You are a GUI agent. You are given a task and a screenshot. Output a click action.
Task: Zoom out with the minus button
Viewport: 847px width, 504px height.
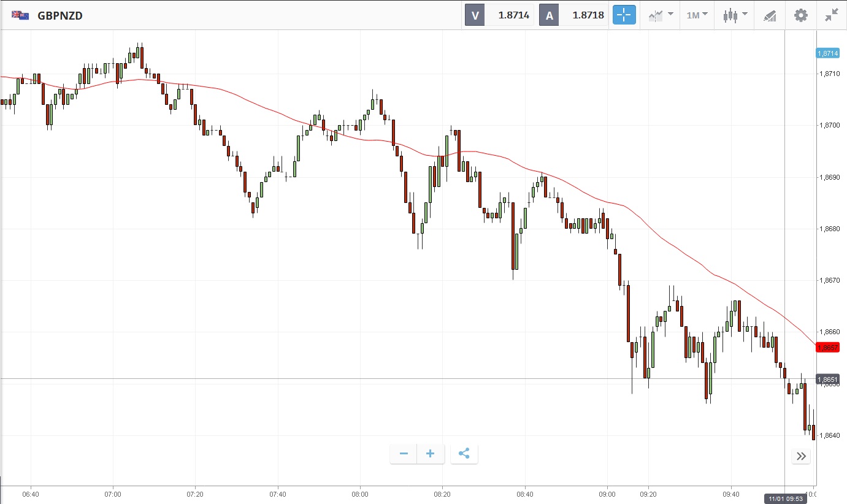(x=404, y=454)
